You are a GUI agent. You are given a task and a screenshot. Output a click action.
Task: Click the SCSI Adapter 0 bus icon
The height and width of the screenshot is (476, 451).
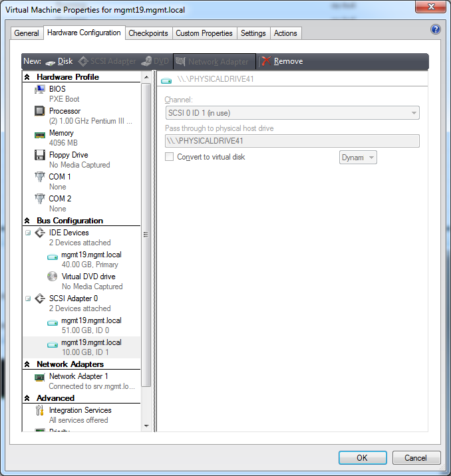40,298
